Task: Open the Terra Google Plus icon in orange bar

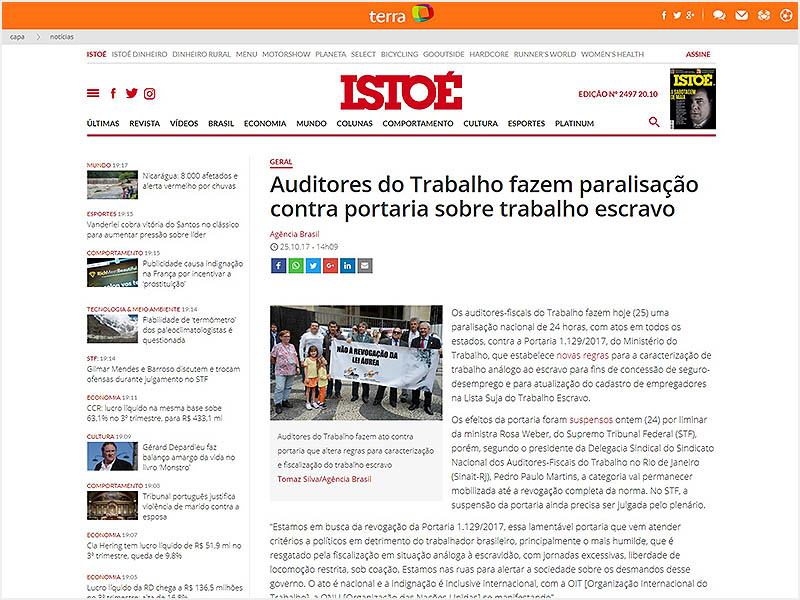Action: tap(690, 15)
